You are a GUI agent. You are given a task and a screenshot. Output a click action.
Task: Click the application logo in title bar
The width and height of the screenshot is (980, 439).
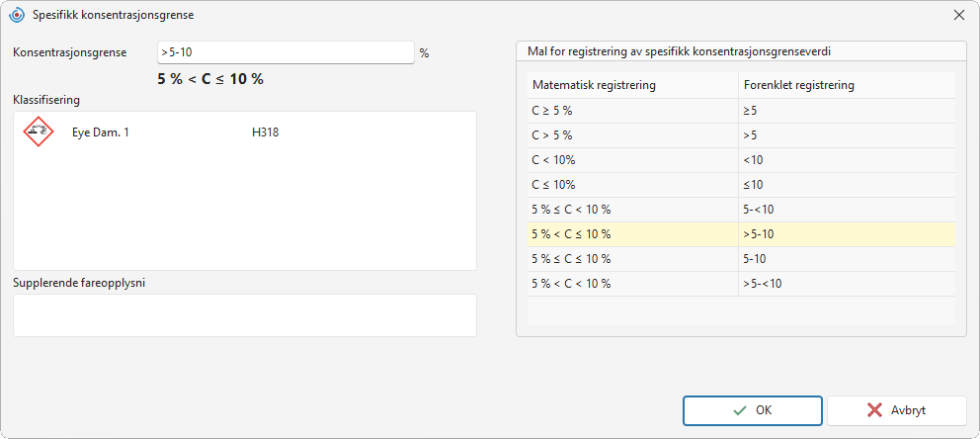pos(18,16)
